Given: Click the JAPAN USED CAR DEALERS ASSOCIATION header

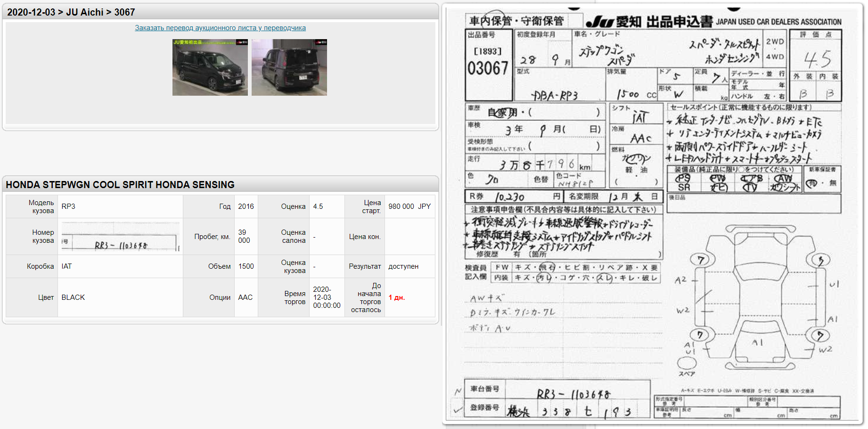Looking at the screenshot, I should 778,22.
